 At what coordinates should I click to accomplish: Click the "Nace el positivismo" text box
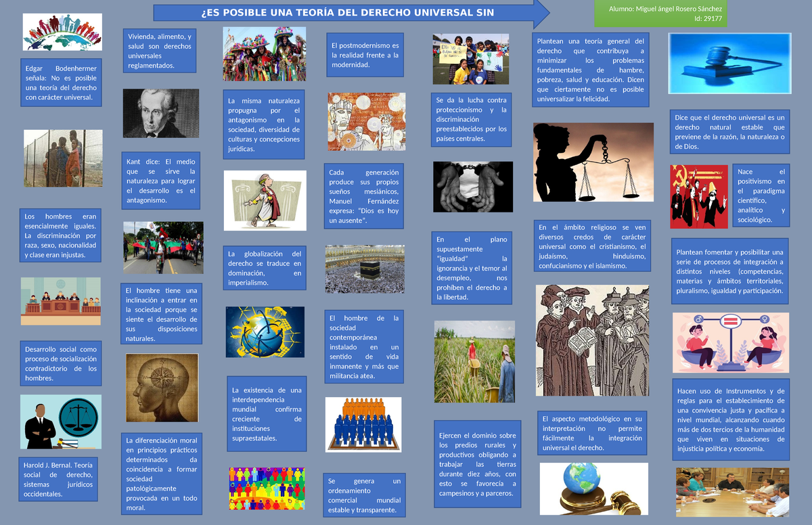(761, 196)
